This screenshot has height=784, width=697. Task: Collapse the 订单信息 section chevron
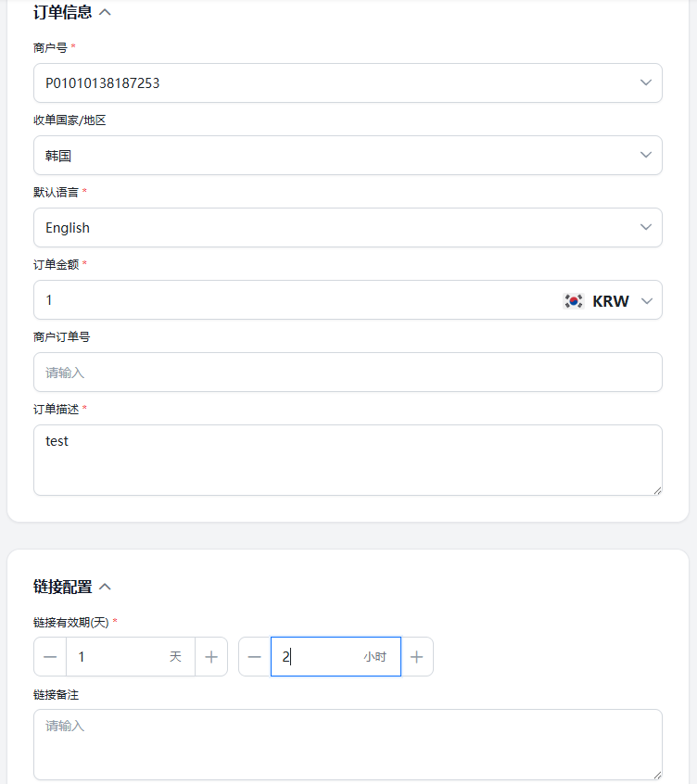pos(105,13)
